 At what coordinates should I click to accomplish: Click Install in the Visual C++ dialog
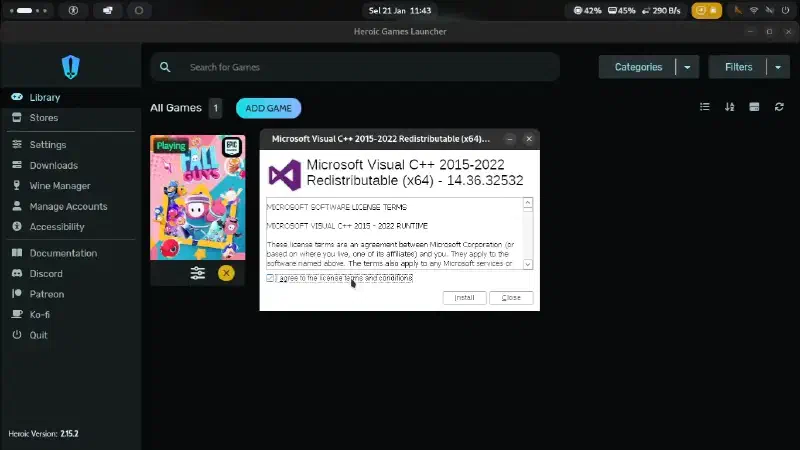click(464, 297)
